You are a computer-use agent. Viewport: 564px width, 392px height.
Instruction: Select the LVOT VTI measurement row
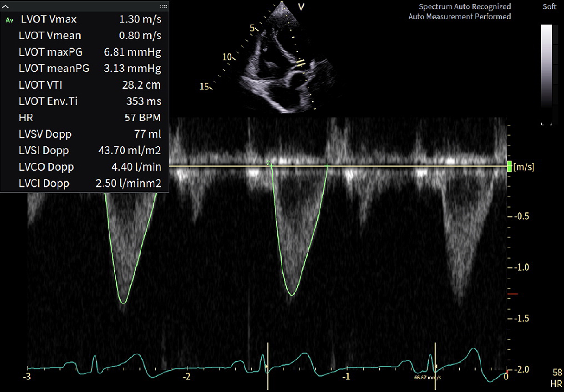[83, 85]
